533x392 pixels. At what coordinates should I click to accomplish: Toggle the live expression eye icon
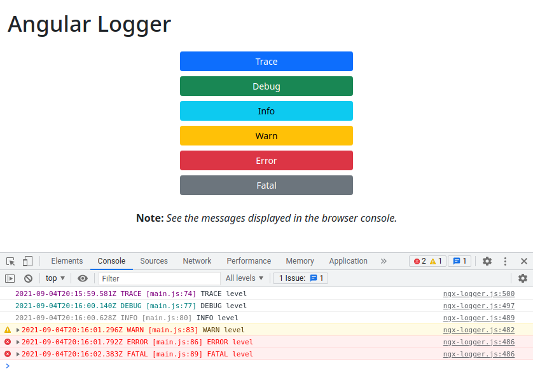pyautogui.click(x=82, y=278)
